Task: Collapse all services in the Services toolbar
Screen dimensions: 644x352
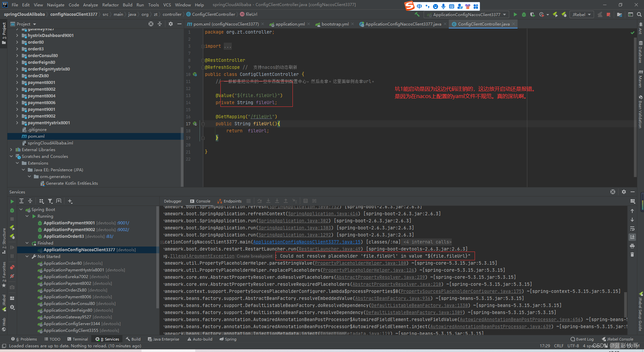Action: 30,201
